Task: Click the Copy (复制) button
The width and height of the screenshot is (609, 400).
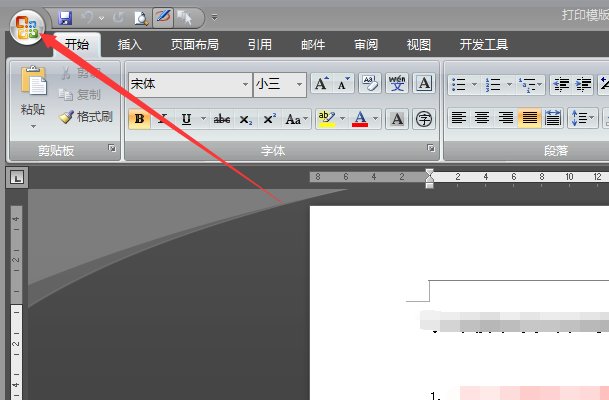Action: point(86,95)
